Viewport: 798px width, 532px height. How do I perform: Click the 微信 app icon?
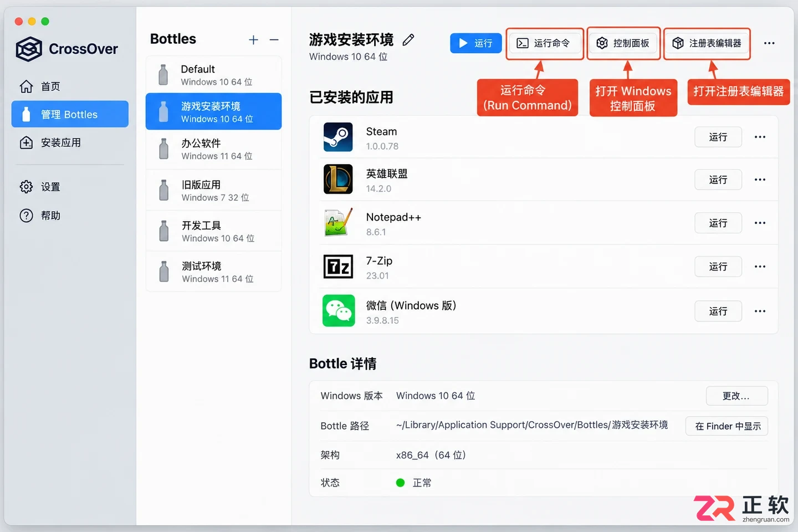339,311
